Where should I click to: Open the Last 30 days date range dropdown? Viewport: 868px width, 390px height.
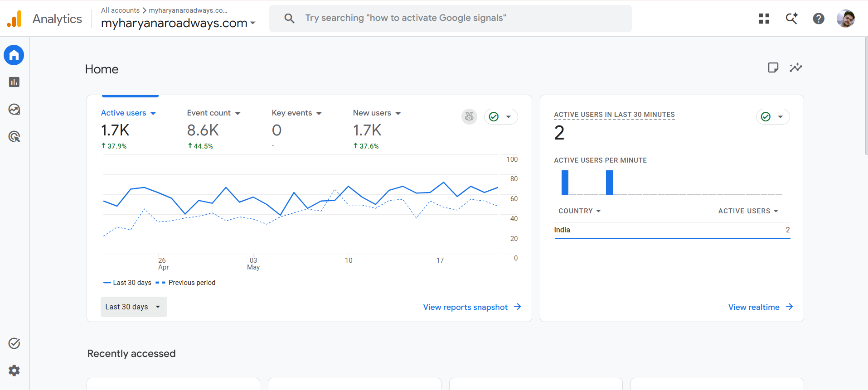134,307
